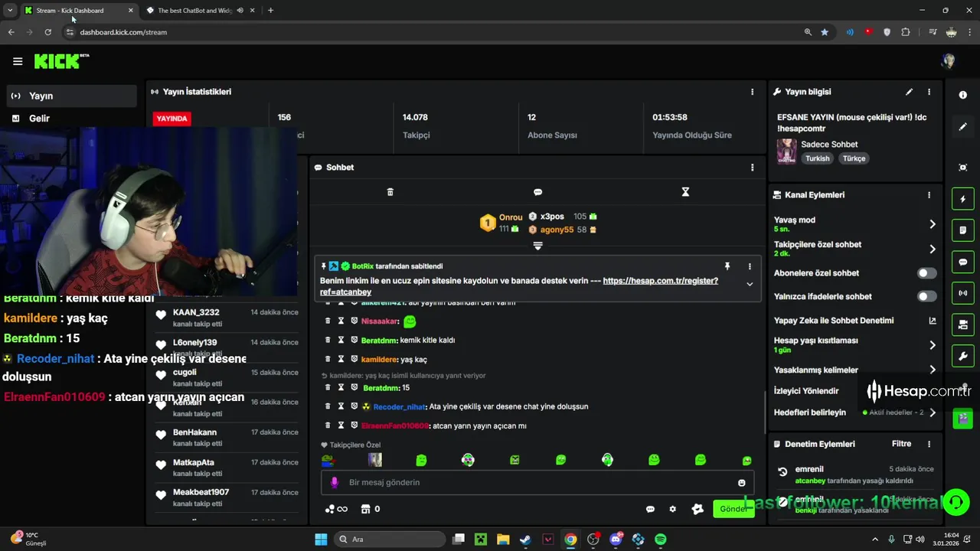Click the lightning bolt icon in right sidebar
Screen dimensions: 980x551
pyautogui.click(x=963, y=199)
